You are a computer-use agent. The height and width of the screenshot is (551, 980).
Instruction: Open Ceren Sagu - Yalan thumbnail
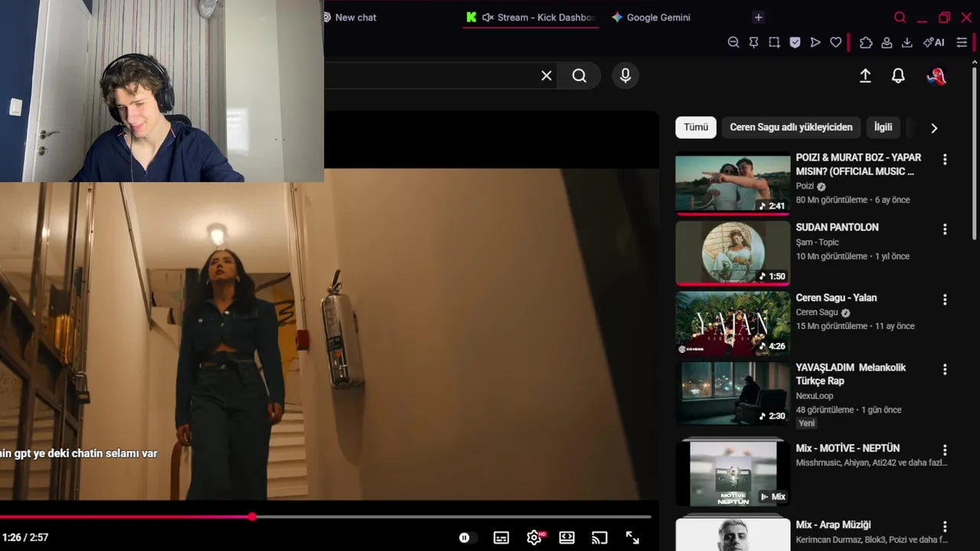(733, 323)
